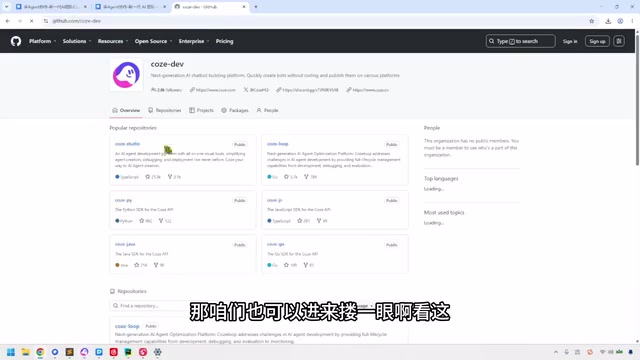Image resolution: width=640 pixels, height=360 pixels.
Task: View forks of coze-studio
Action: (174, 177)
